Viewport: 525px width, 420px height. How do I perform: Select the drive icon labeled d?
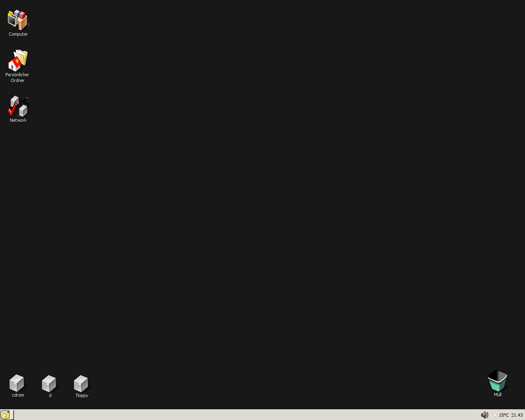[x=49, y=383]
